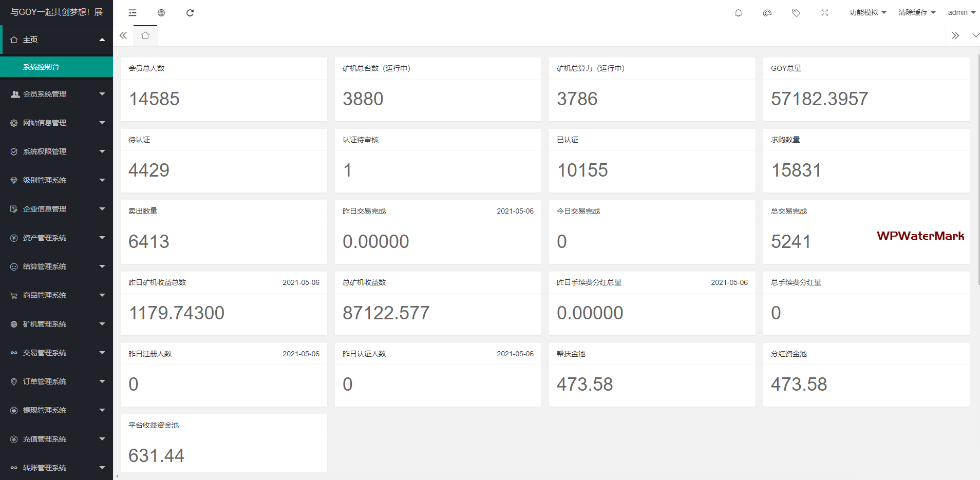This screenshot has height=480, width=980.
Task: Expand 矿机管理系统 menu
Action: click(56, 324)
